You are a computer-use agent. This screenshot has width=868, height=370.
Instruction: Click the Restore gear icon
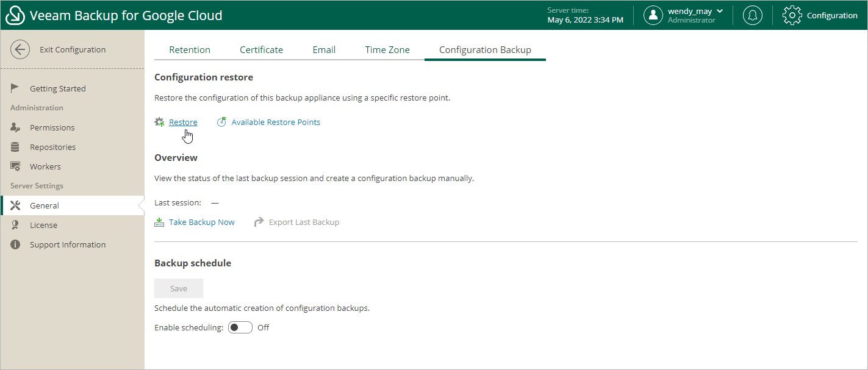pos(159,122)
